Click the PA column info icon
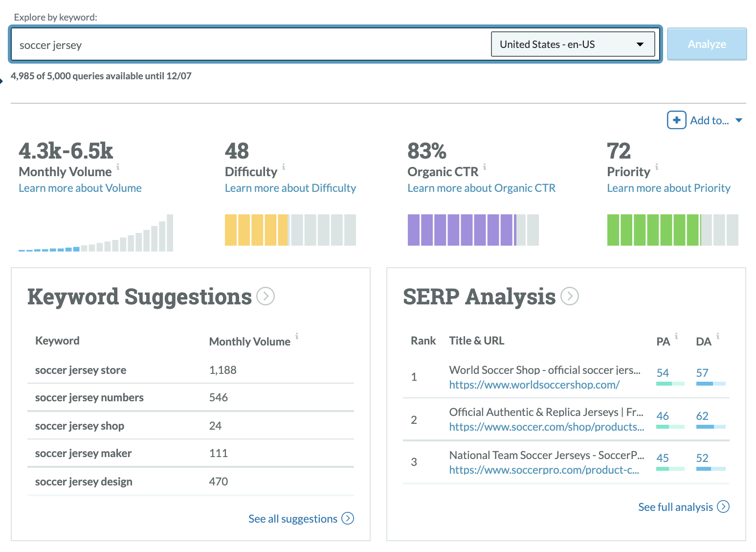 676,336
